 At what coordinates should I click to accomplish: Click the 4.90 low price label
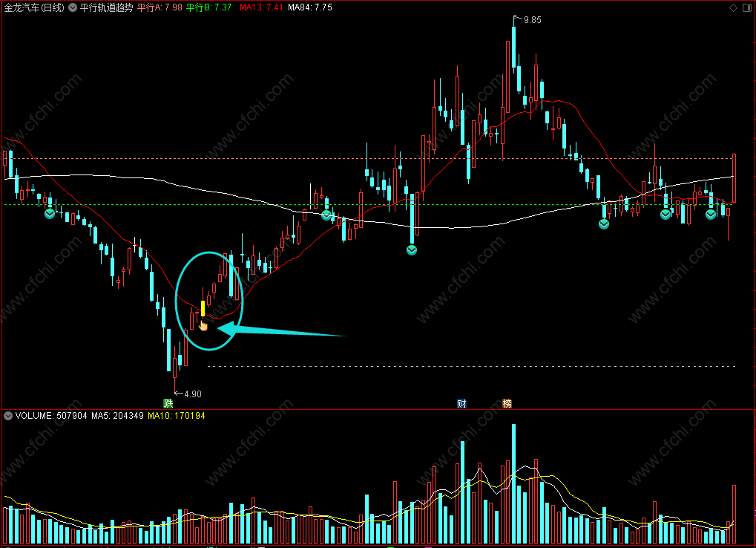193,394
